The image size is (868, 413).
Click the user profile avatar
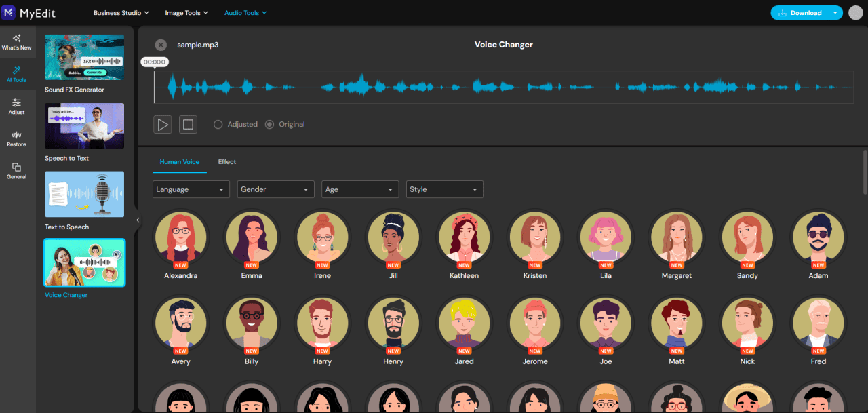pyautogui.click(x=855, y=12)
